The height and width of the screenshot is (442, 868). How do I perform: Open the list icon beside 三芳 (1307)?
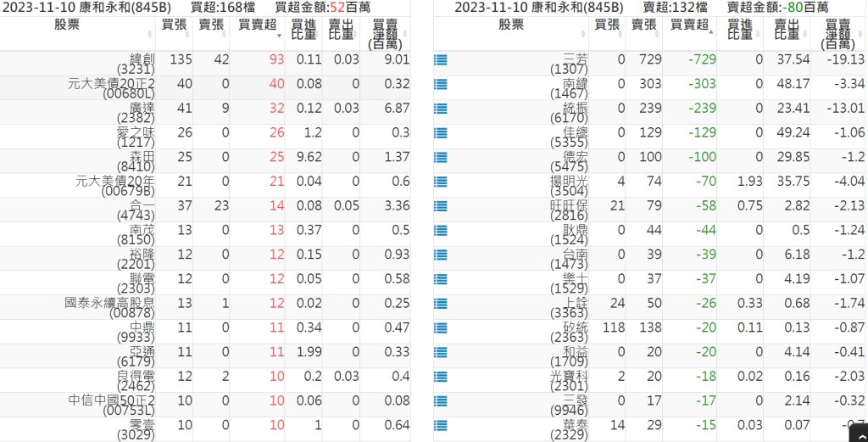[x=441, y=60]
